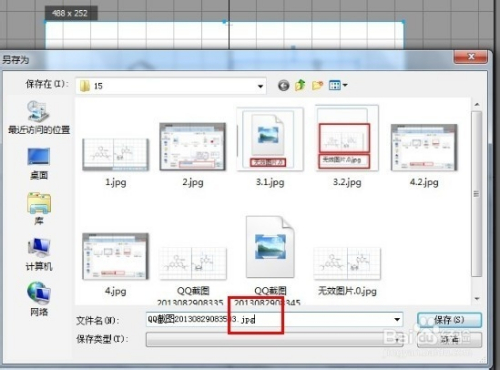Select file 3.2.jpg thumbnail
The width and height of the screenshot is (500, 370).
coord(347,138)
